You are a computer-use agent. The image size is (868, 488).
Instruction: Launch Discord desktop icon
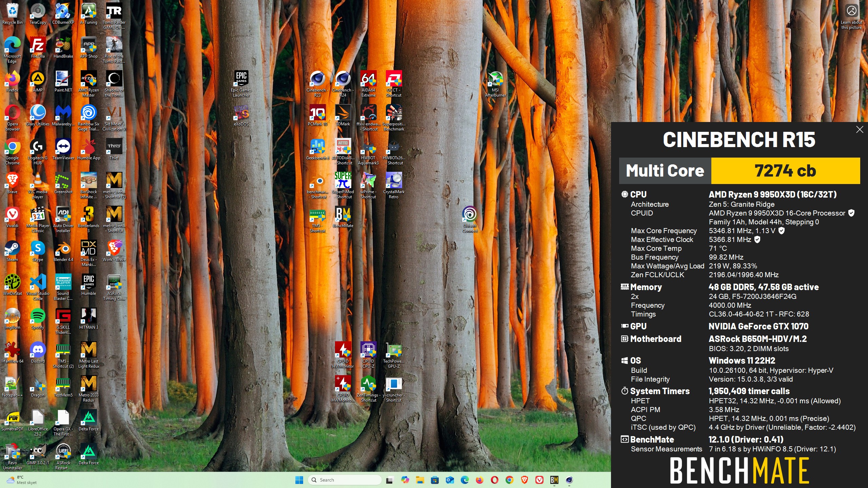coord(38,352)
